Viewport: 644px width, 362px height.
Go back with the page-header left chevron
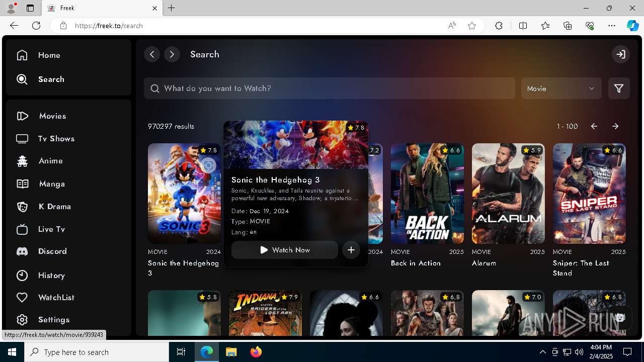pyautogui.click(x=152, y=54)
